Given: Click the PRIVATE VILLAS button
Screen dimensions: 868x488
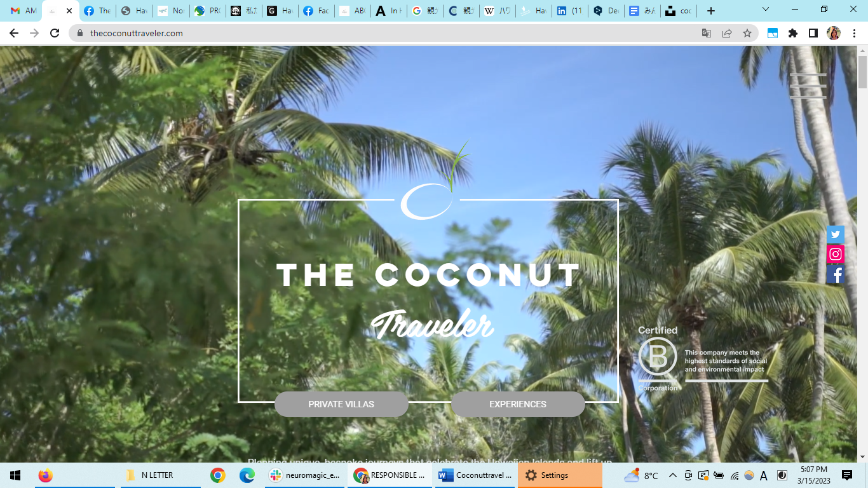Looking at the screenshot, I should [341, 404].
